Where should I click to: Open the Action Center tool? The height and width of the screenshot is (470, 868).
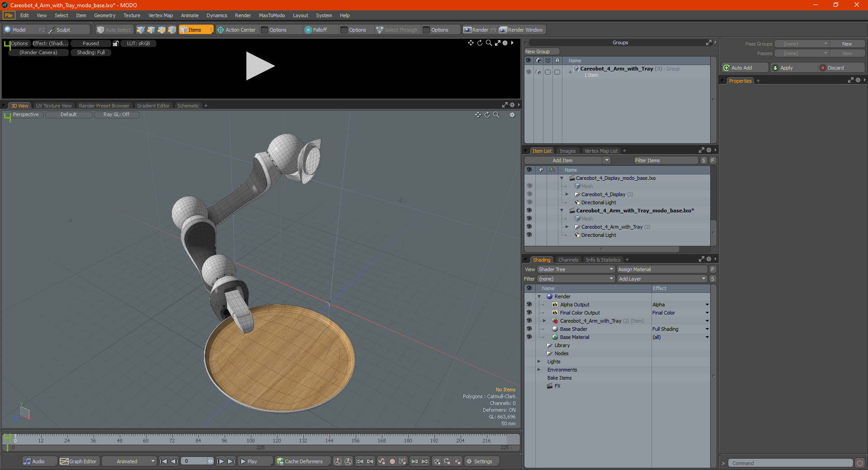[236, 30]
